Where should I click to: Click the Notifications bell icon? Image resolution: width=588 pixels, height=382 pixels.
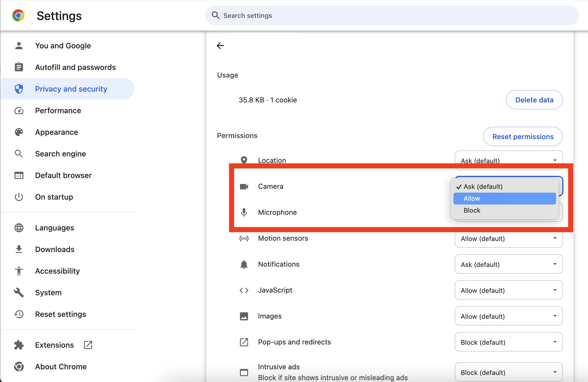click(244, 264)
